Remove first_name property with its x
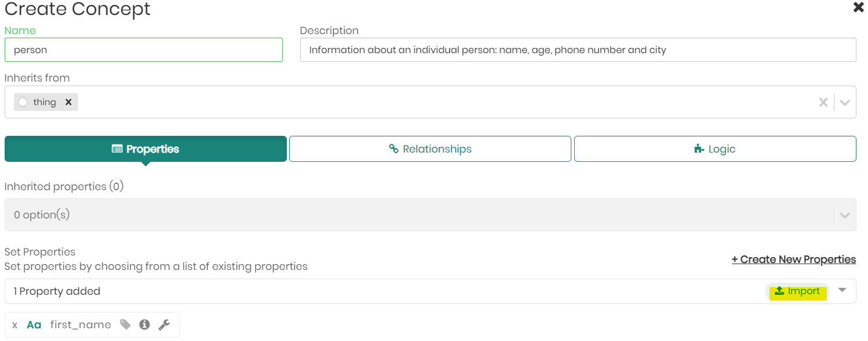This screenshot has height=341, width=868. pos(15,325)
